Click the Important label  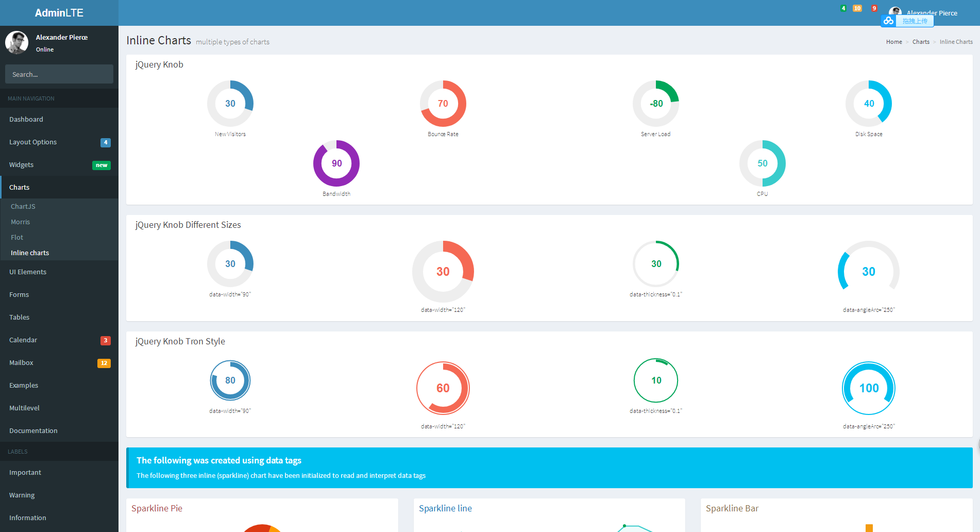pos(59,472)
